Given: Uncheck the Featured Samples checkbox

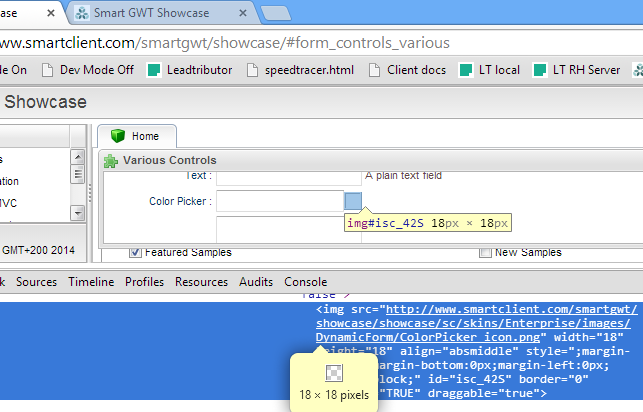Looking at the screenshot, I should click(x=135, y=252).
